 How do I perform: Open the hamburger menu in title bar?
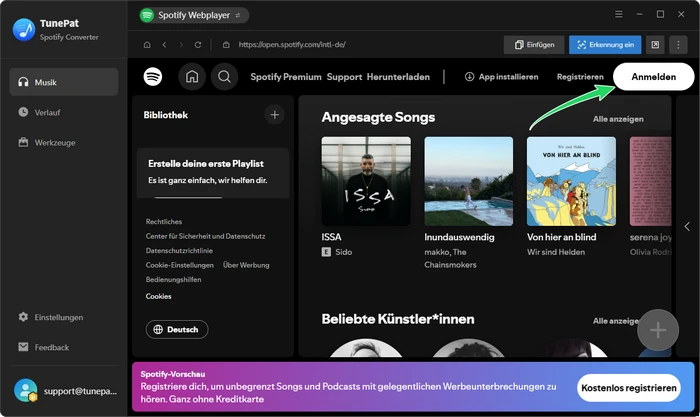pos(618,14)
